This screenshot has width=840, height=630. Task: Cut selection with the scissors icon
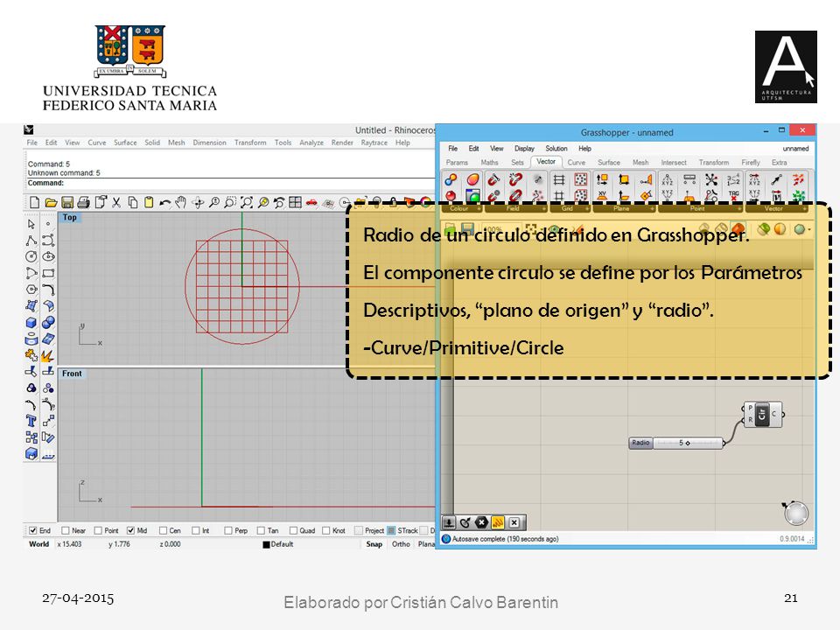(116, 202)
